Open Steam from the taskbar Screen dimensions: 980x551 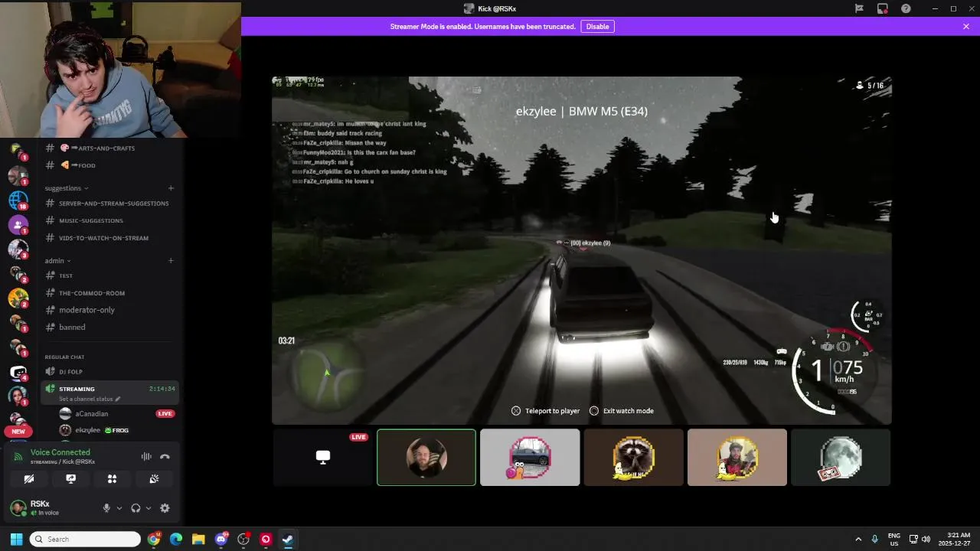point(288,539)
